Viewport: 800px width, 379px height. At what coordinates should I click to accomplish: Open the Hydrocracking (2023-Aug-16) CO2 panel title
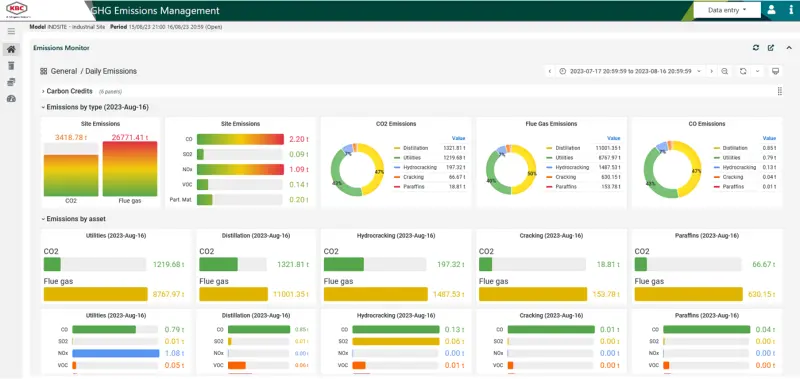pyautogui.click(x=396, y=236)
